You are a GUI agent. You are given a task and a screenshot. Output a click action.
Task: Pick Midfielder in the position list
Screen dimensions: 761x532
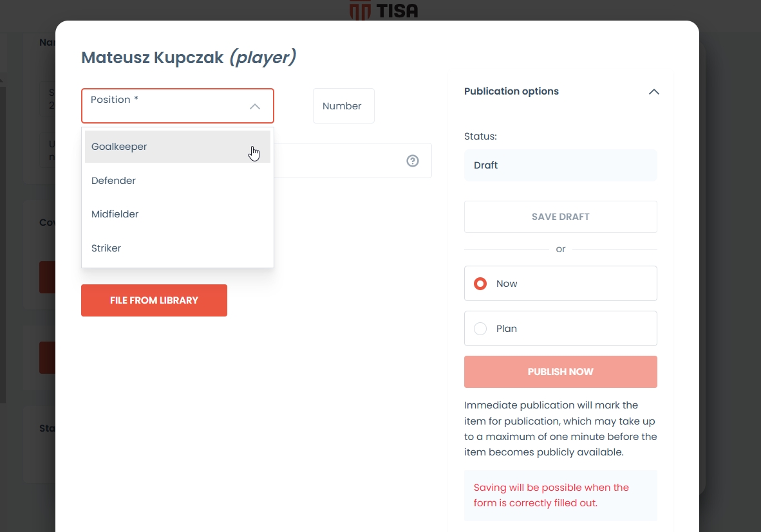(115, 214)
